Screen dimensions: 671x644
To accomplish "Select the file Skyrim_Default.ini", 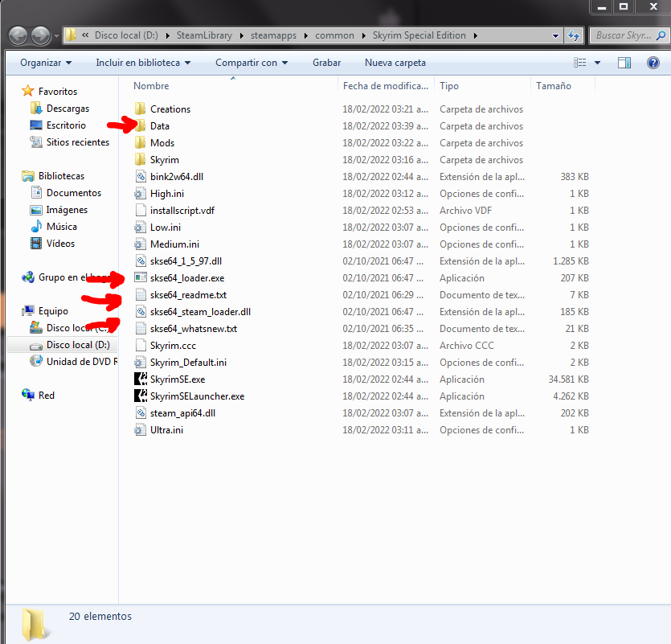I will click(x=188, y=363).
